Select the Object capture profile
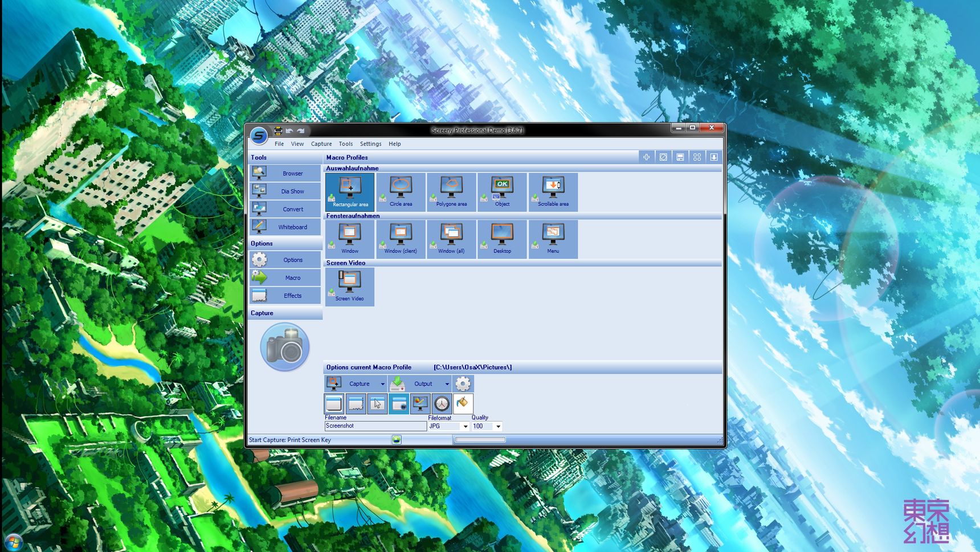980x552 pixels. click(502, 192)
